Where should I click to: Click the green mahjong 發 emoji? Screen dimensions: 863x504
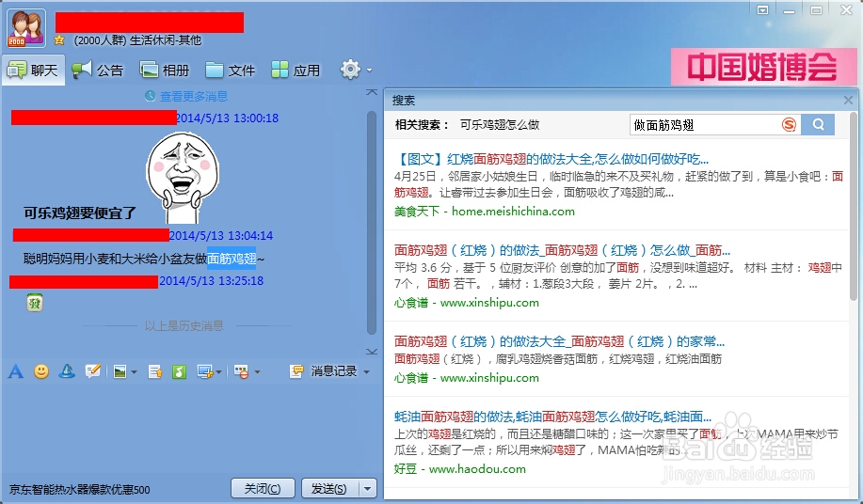pyautogui.click(x=35, y=303)
